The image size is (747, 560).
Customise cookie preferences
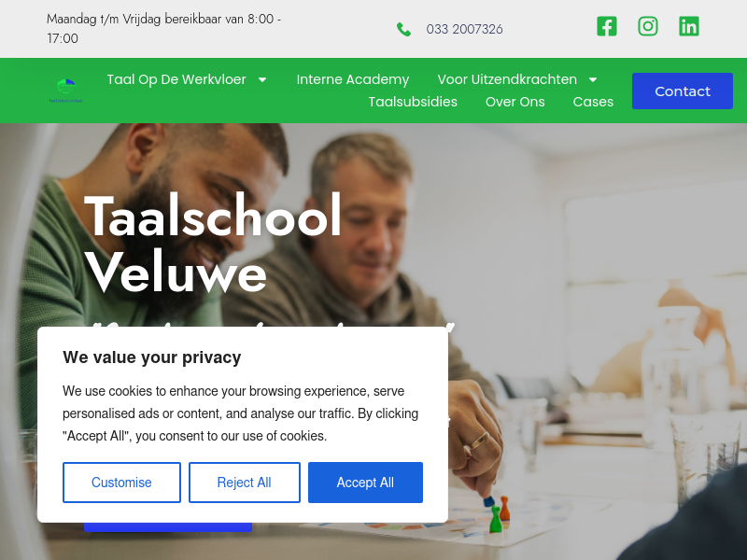121,483
